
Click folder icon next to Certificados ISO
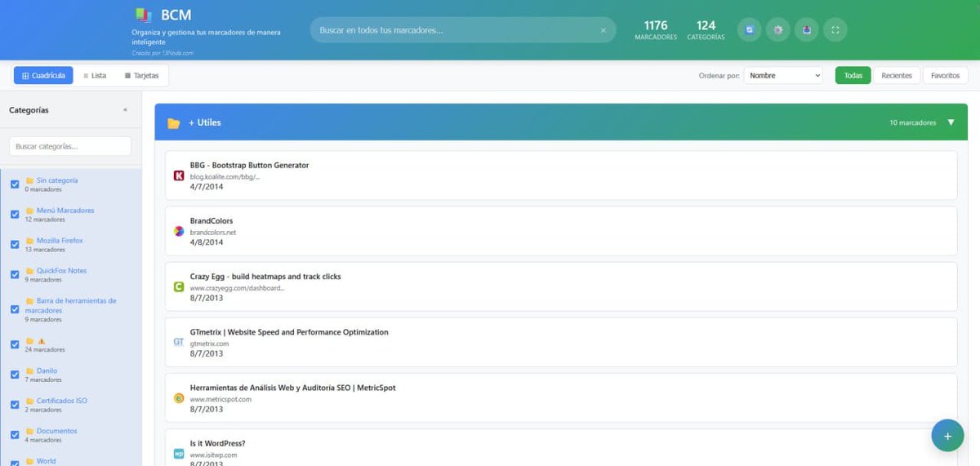(29, 402)
